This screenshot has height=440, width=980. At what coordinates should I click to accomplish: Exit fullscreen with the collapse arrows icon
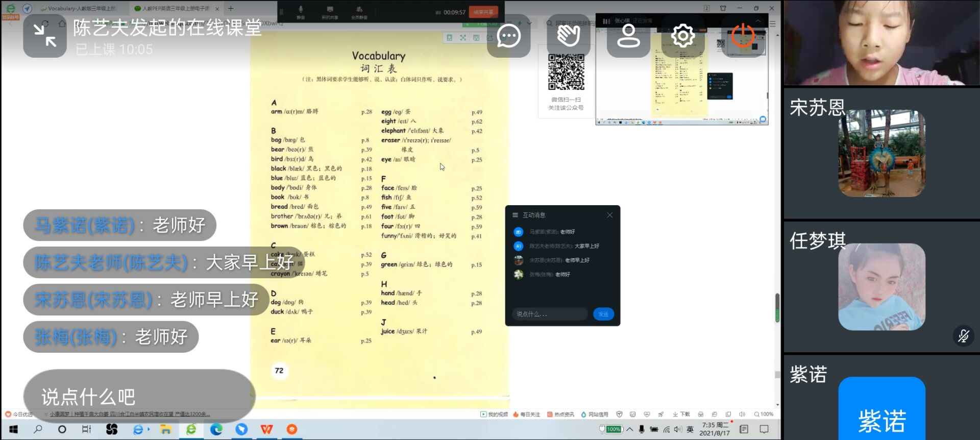[x=45, y=36]
